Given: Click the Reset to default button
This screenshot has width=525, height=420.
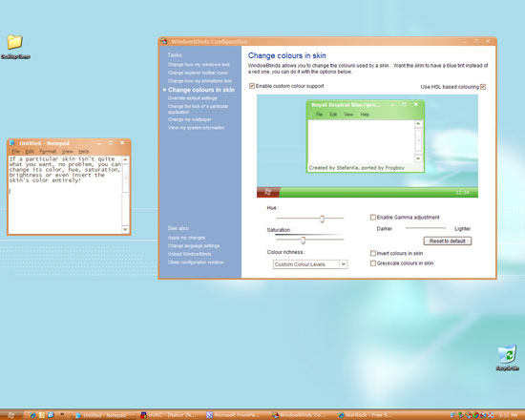Looking at the screenshot, I should click(x=448, y=241).
